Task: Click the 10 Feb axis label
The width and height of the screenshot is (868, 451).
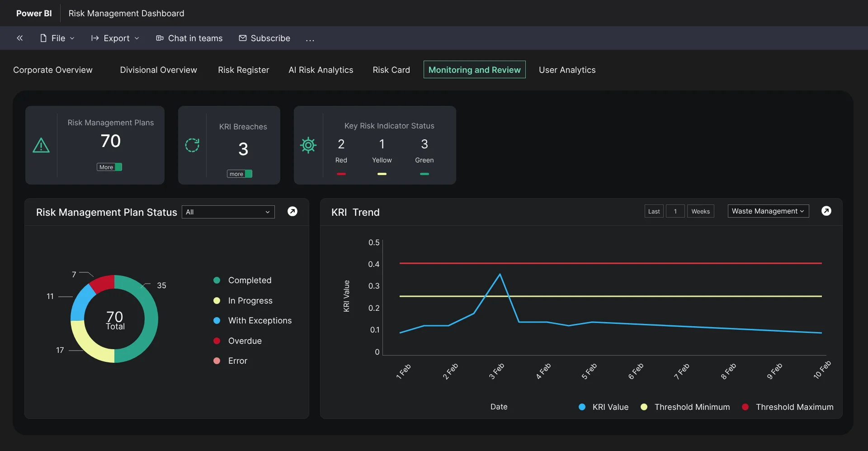Action: (x=822, y=370)
